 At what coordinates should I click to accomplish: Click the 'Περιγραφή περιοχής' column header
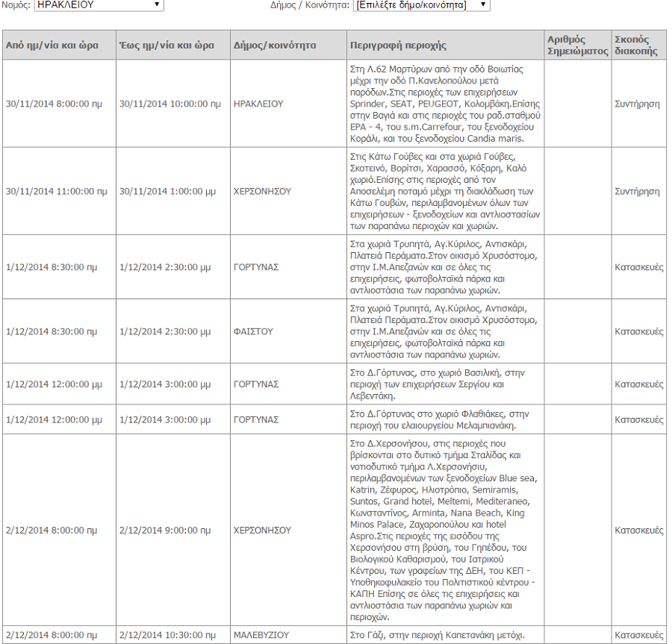[x=398, y=46]
